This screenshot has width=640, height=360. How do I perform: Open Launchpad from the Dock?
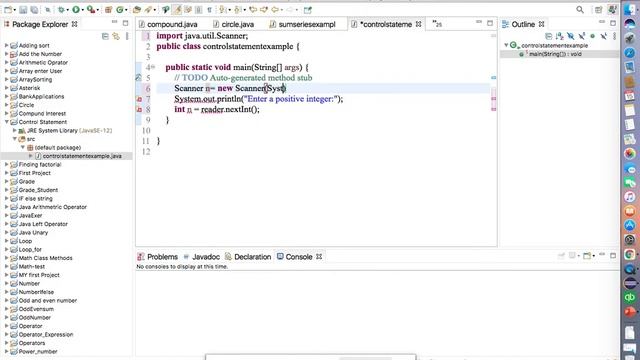click(630, 38)
